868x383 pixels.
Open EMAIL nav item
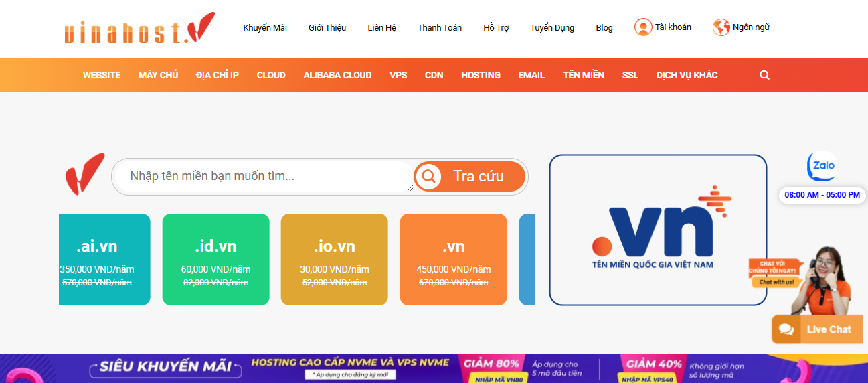(531, 75)
